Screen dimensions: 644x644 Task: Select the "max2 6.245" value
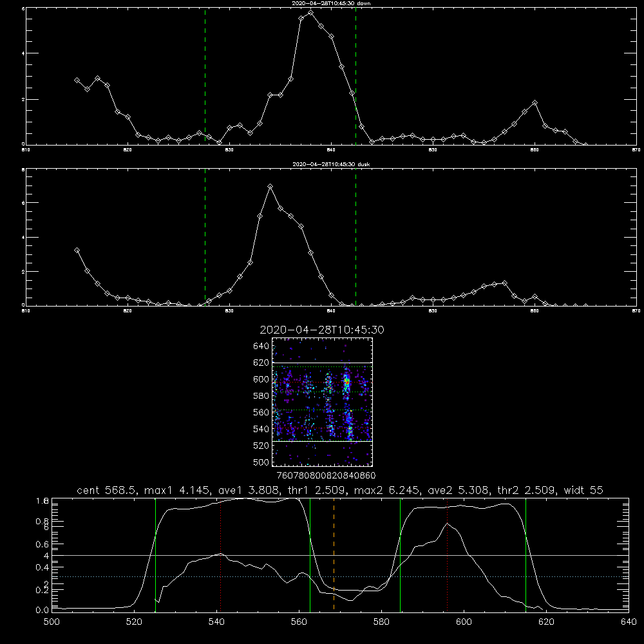[387, 490]
